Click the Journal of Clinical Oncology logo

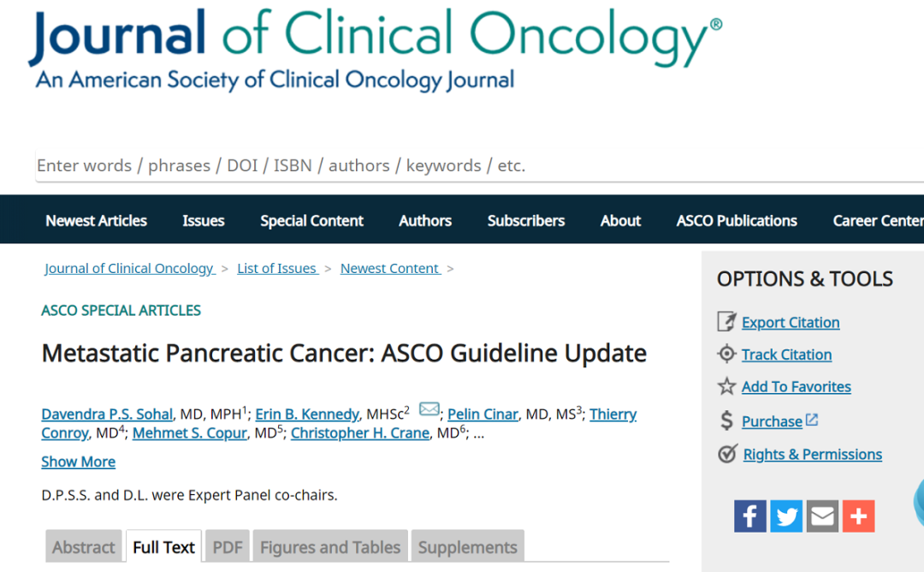pyautogui.click(x=375, y=50)
